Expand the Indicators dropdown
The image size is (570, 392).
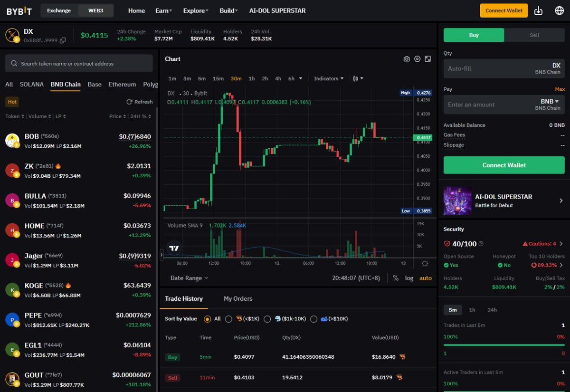click(329, 78)
